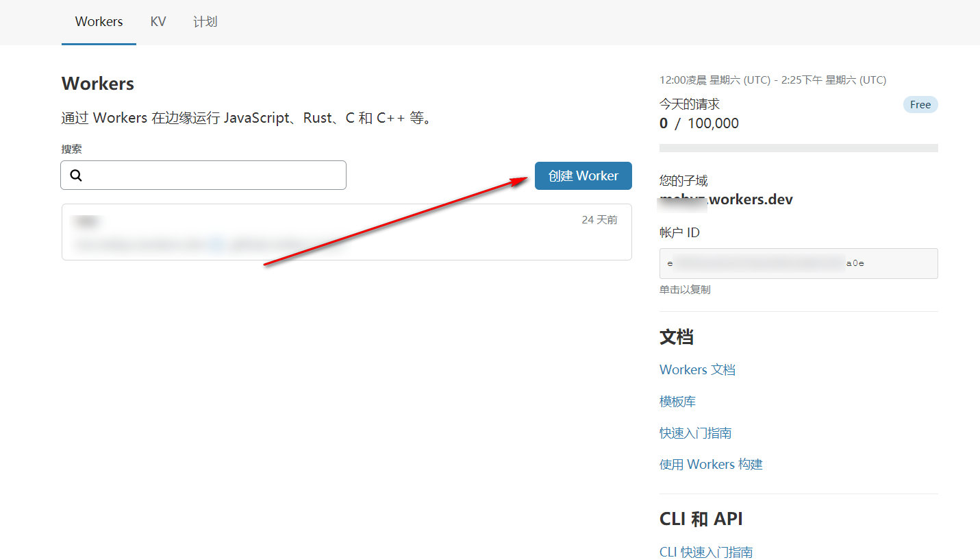Image resolution: width=980 pixels, height=560 pixels.
Task: Click the Free plan badge
Action: click(x=920, y=104)
